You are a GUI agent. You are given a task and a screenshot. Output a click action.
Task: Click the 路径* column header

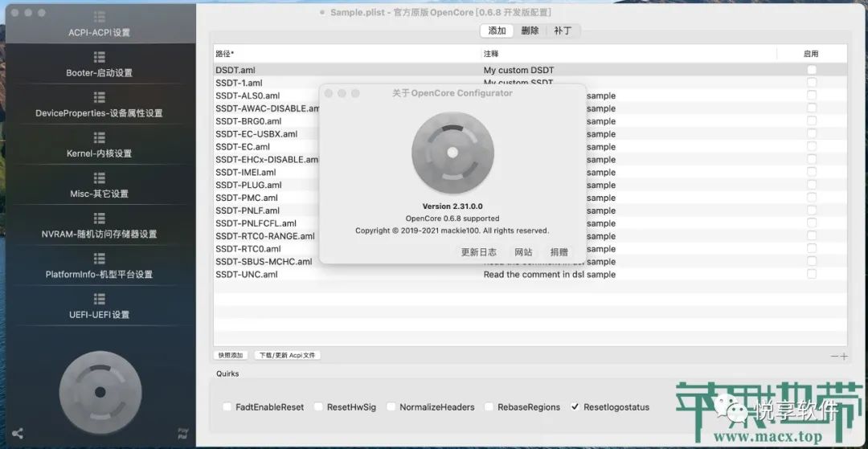(x=347, y=54)
